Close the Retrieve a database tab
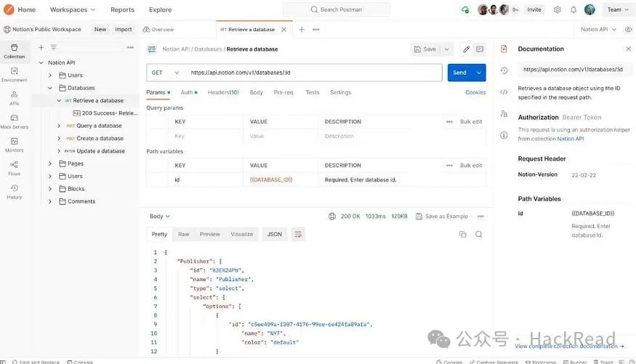The image size is (636, 364). pos(283,29)
